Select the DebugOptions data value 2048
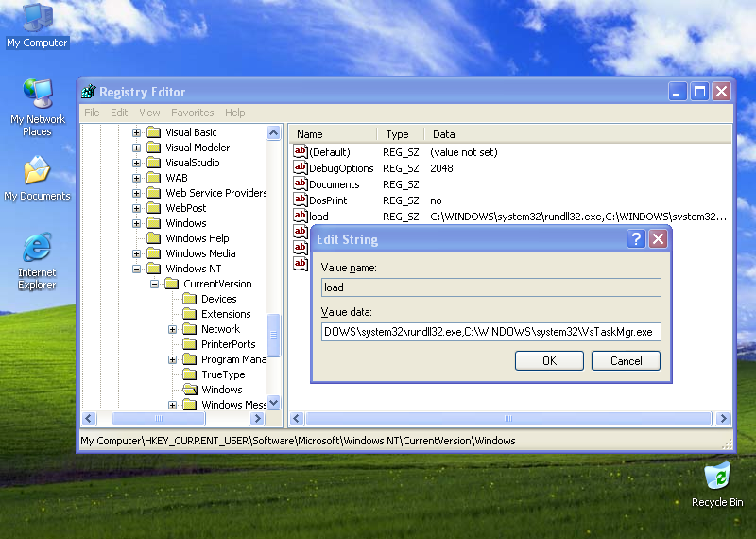Screen dimensions: 756x539 pyautogui.click(x=441, y=168)
